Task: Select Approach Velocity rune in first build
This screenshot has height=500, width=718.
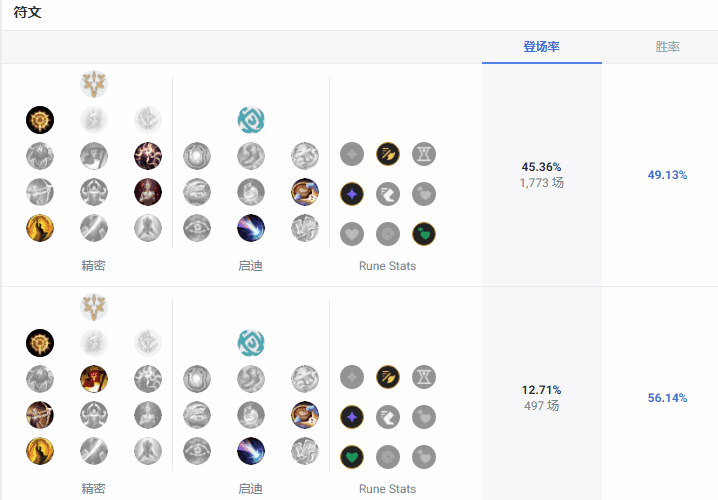Action: coord(251,228)
